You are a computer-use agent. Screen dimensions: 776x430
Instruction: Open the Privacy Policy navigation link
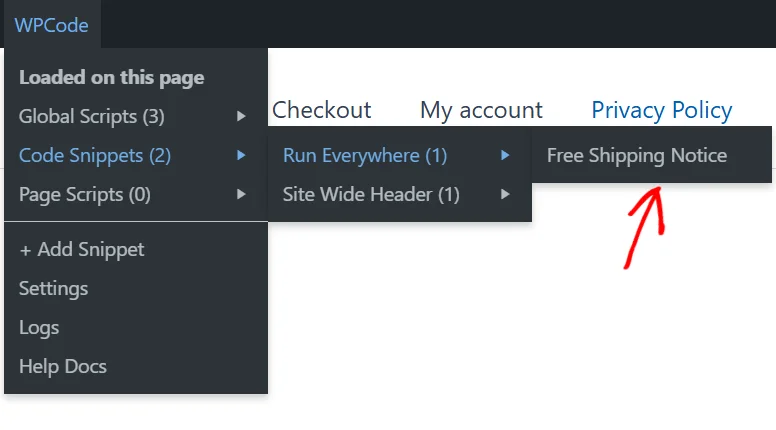click(x=662, y=110)
